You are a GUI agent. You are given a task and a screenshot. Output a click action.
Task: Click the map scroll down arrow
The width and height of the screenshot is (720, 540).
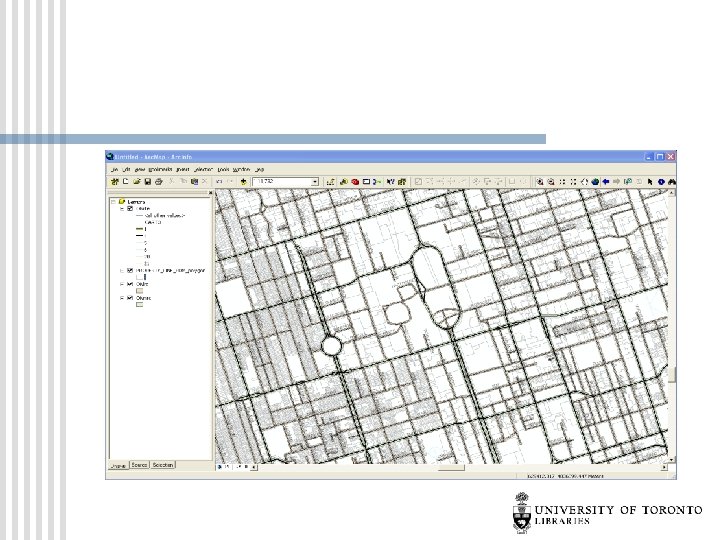point(672,460)
